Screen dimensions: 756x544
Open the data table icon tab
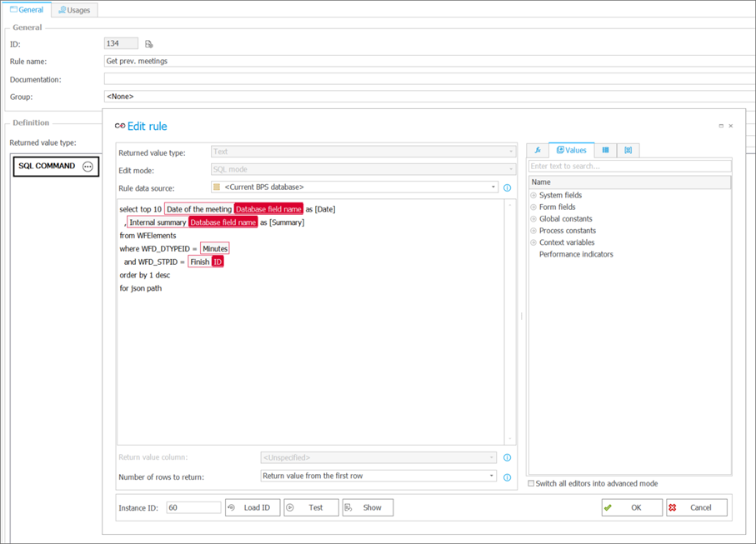pyautogui.click(x=605, y=151)
